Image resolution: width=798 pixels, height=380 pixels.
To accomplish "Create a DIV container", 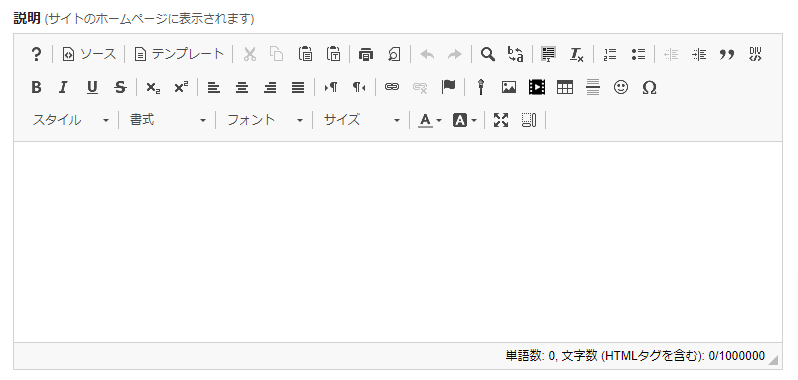I will 755,54.
